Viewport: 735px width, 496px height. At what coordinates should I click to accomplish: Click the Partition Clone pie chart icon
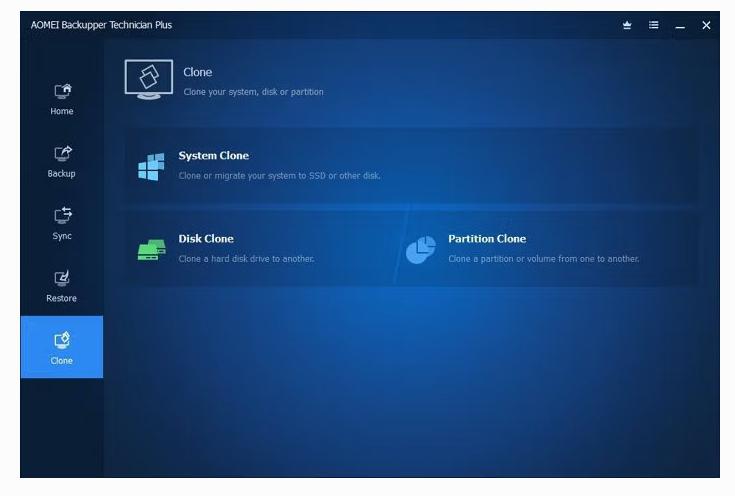pyautogui.click(x=420, y=249)
